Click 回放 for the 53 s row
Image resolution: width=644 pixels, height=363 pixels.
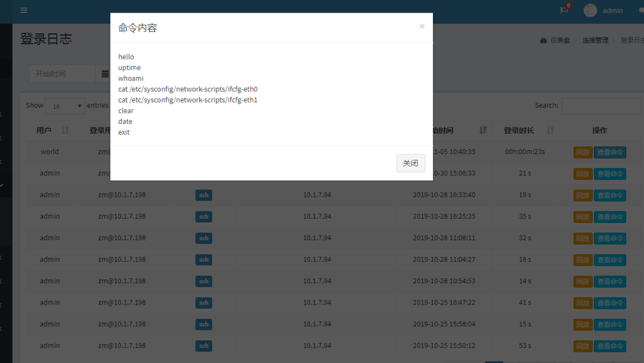[x=583, y=346]
